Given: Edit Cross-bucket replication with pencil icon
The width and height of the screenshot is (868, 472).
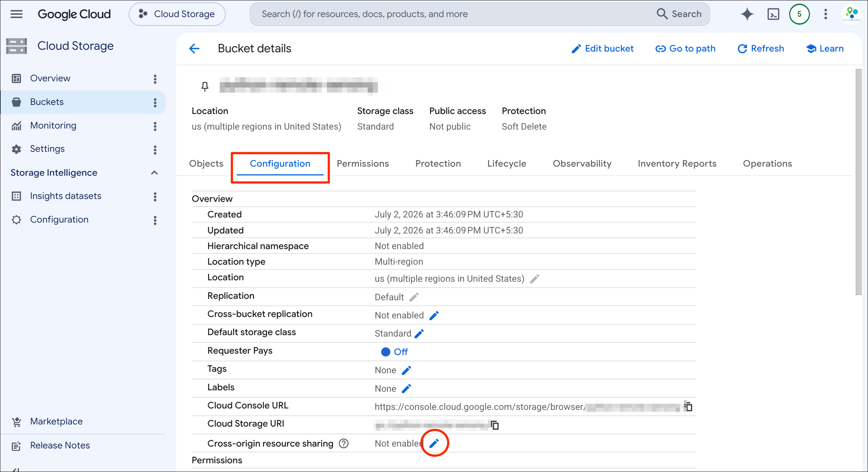Looking at the screenshot, I should pyautogui.click(x=434, y=316).
